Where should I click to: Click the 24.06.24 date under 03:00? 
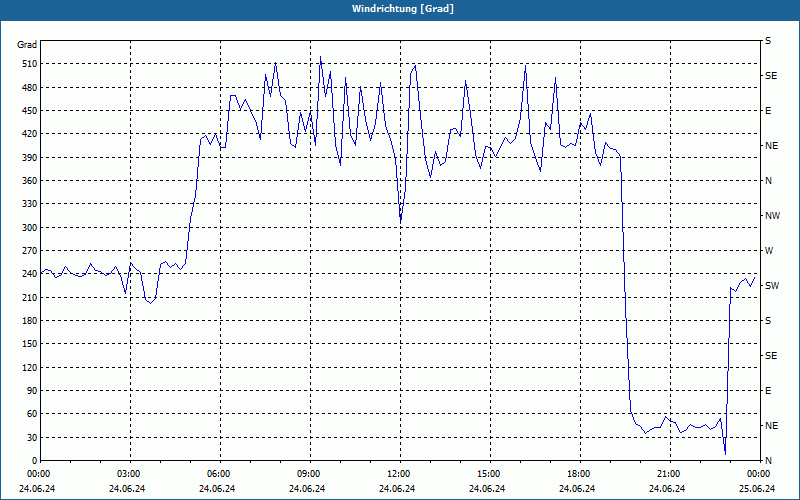[x=127, y=489]
